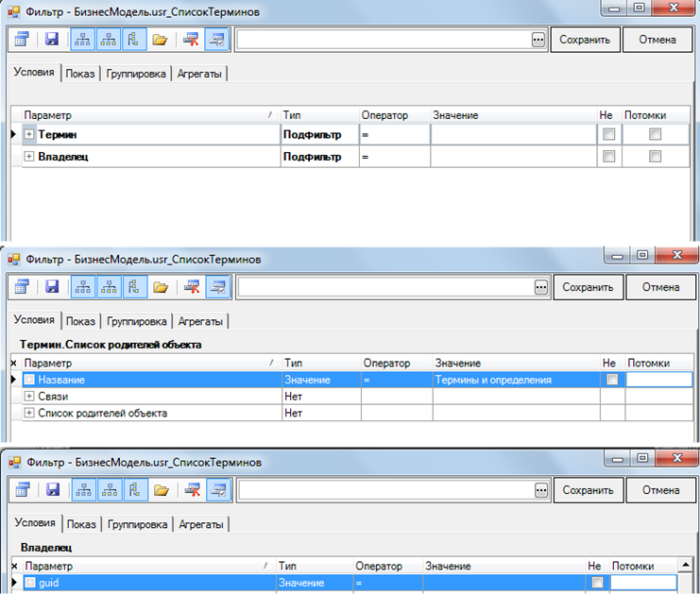The image size is (700, 594).
Task: Click the open folder icon in top window
Action: pos(158,40)
